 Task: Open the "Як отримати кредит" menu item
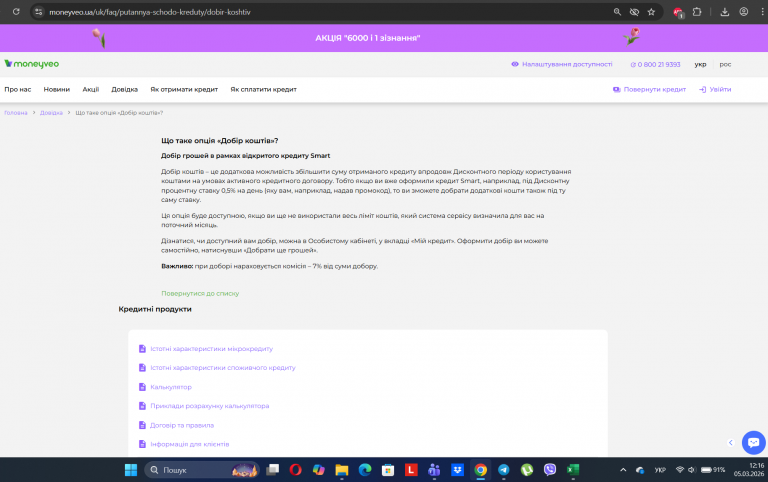[x=184, y=89]
